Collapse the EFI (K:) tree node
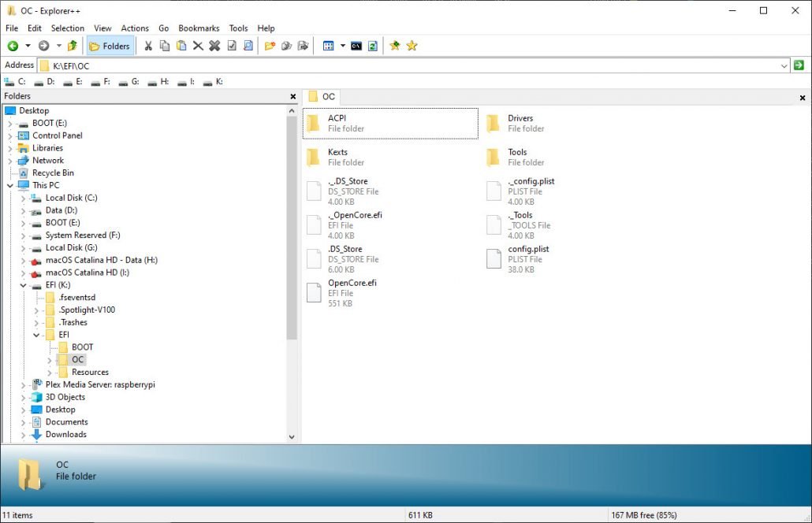This screenshot has width=812, height=523. coord(24,285)
